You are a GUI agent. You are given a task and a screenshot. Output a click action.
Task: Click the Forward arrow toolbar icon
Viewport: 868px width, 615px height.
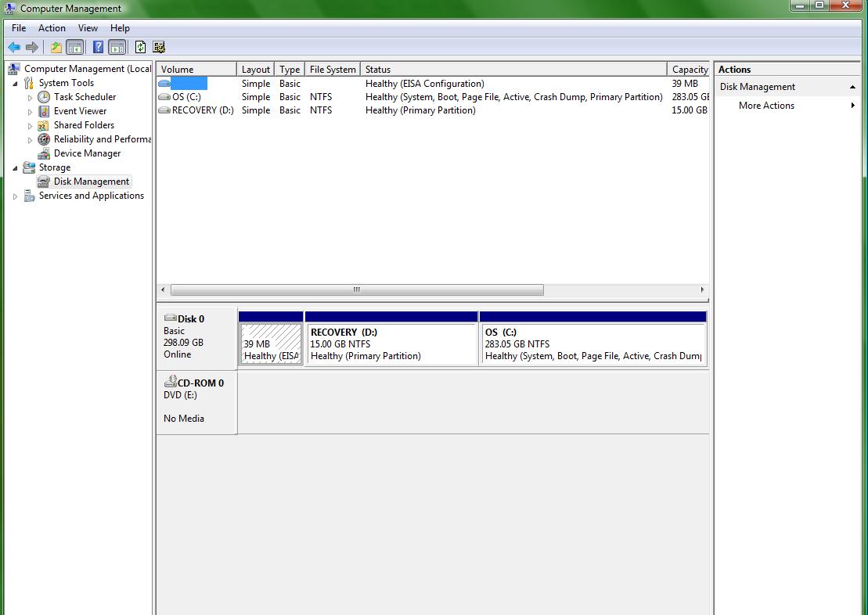click(x=32, y=47)
